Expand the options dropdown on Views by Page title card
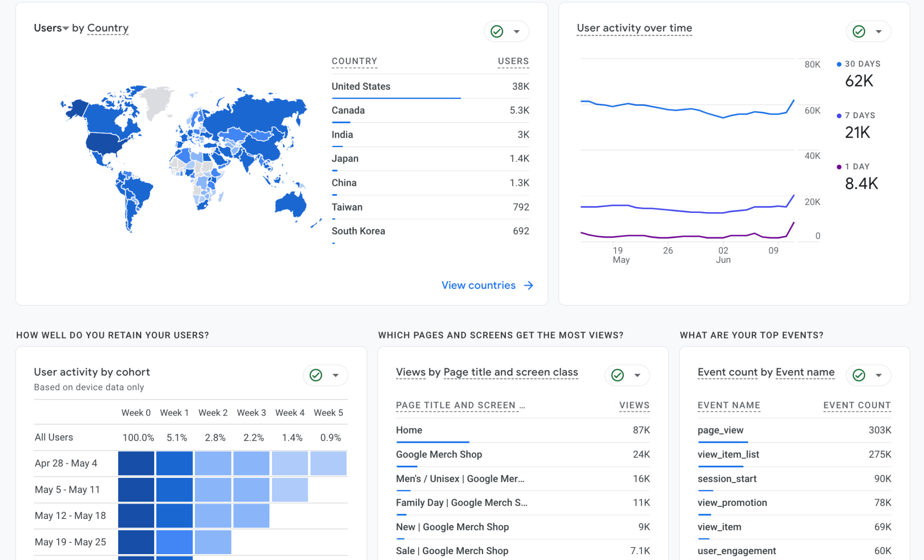 click(638, 375)
